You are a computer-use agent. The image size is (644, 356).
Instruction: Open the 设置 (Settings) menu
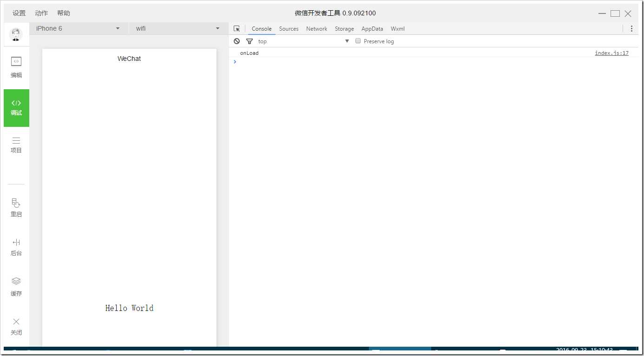click(x=19, y=13)
